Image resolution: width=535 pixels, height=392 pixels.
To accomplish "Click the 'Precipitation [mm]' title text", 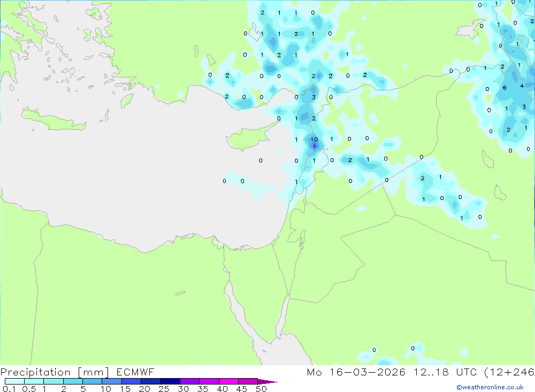I will coord(55,372).
